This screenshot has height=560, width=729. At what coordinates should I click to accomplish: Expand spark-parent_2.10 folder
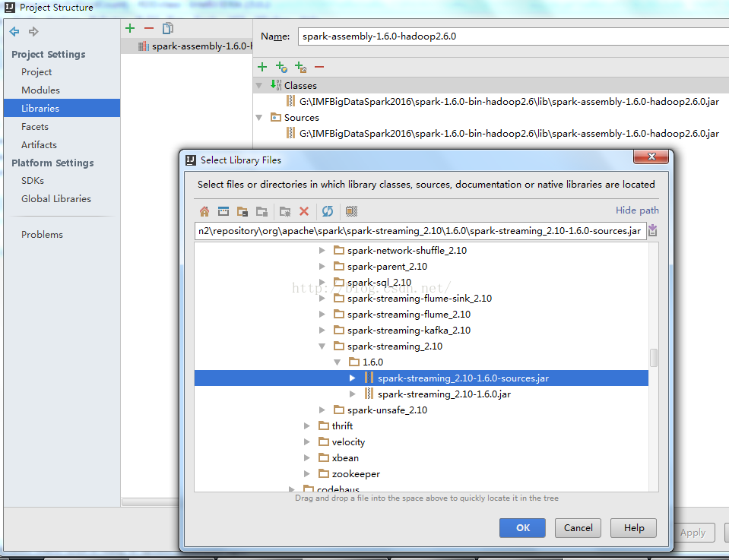tap(322, 266)
